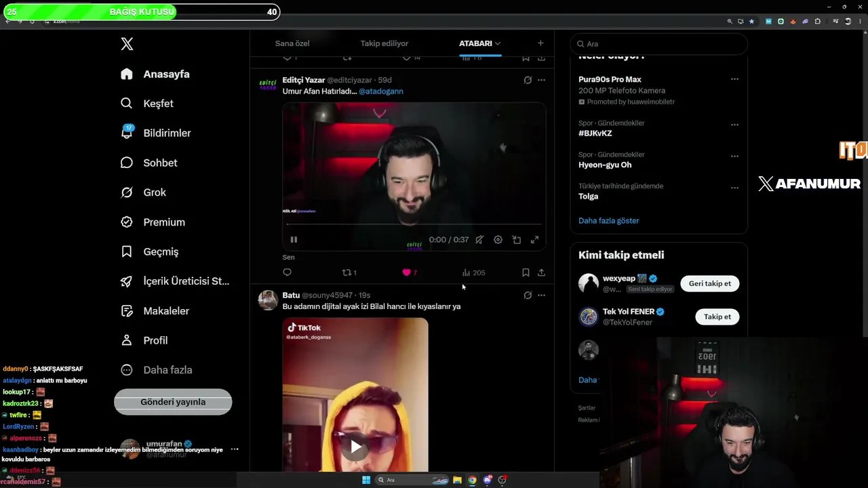Open File Explorer from the taskbar
Viewport: 868px width, 488px height.
pyautogui.click(x=458, y=480)
